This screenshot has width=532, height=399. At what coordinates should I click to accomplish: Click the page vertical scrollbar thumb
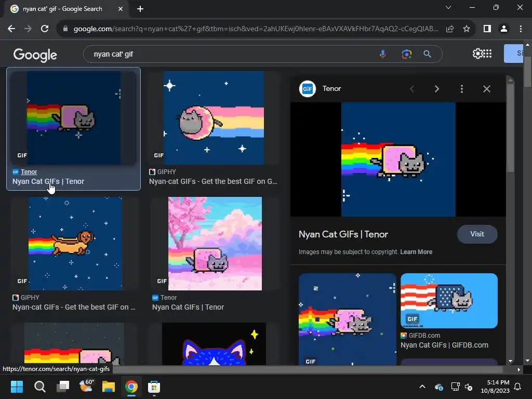pyautogui.click(x=527, y=72)
